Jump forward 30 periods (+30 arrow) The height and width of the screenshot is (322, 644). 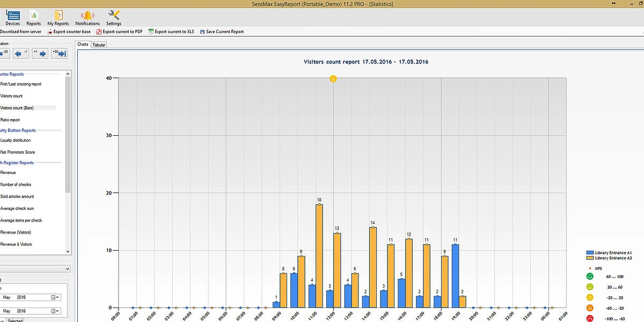click(x=59, y=53)
